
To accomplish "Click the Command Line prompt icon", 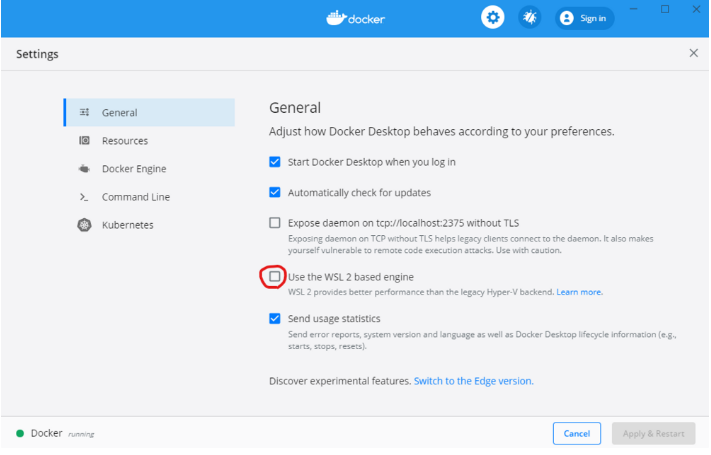I will click(84, 197).
